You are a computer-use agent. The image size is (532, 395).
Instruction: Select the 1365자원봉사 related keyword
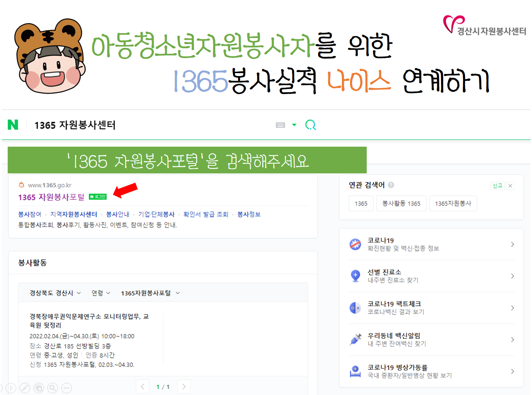[x=453, y=203]
